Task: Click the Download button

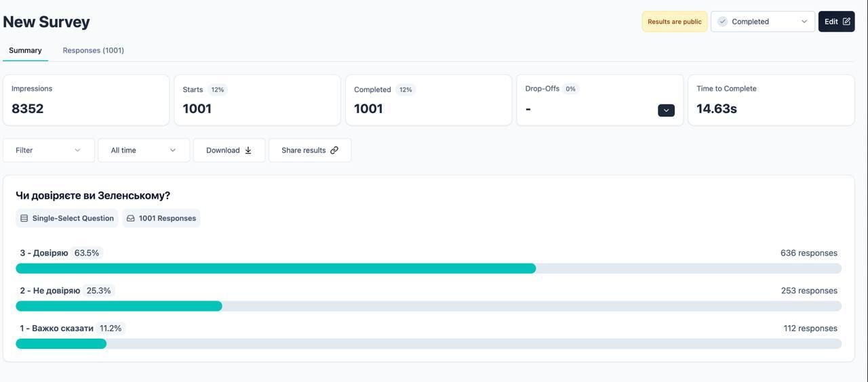Action: (x=229, y=150)
